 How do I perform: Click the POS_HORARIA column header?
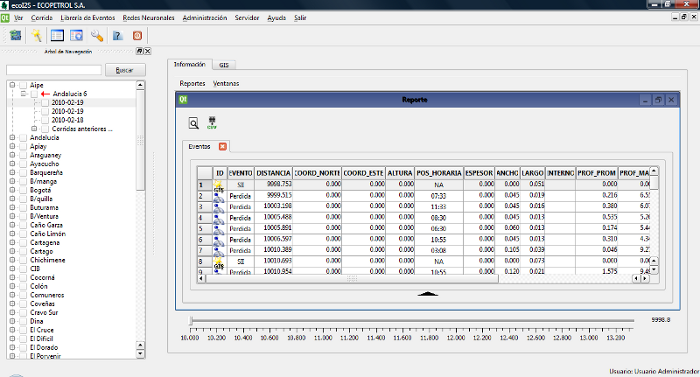click(439, 173)
